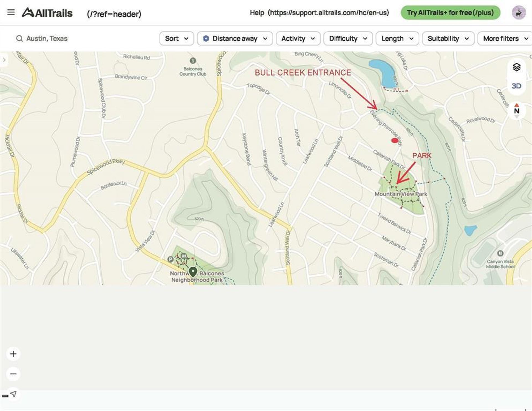Click the parking P marker near Northwest Balcones
Viewport: 532px width, 411px height.
[170, 259]
